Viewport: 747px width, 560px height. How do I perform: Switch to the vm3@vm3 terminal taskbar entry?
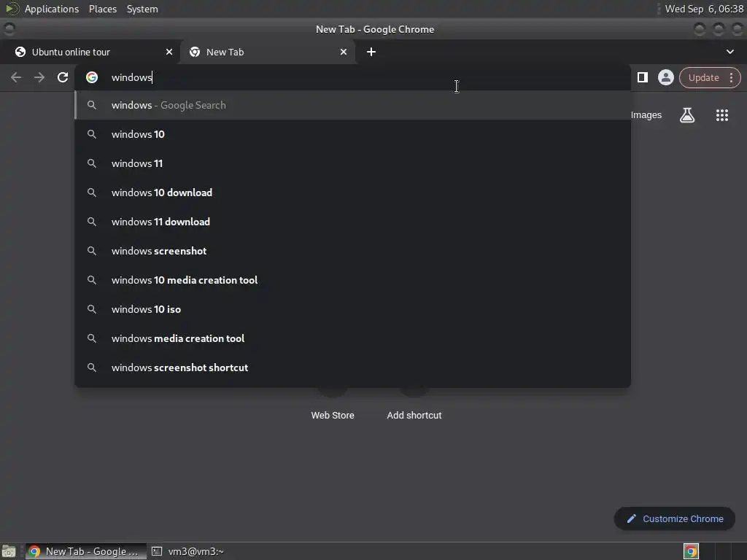coord(187,551)
